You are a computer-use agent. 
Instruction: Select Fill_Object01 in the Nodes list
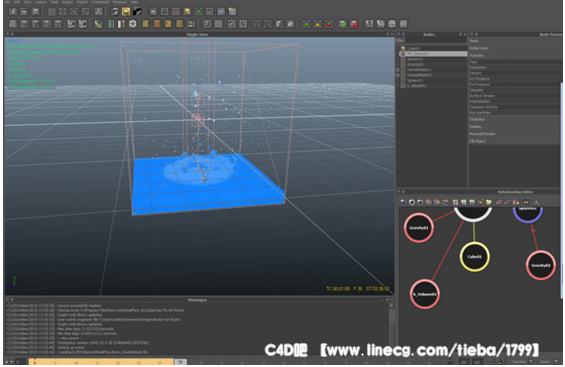tap(433, 54)
